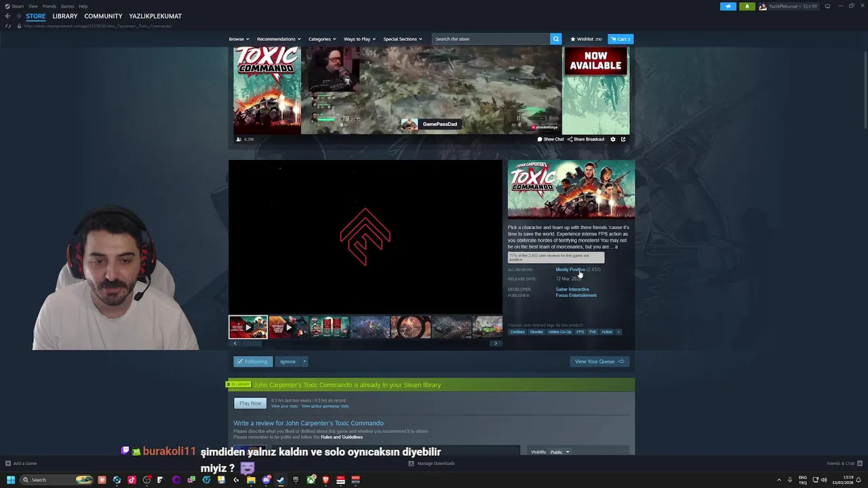The image size is (868, 488).
Task: Click the media strip scrollbar handle
Action: 252,343
